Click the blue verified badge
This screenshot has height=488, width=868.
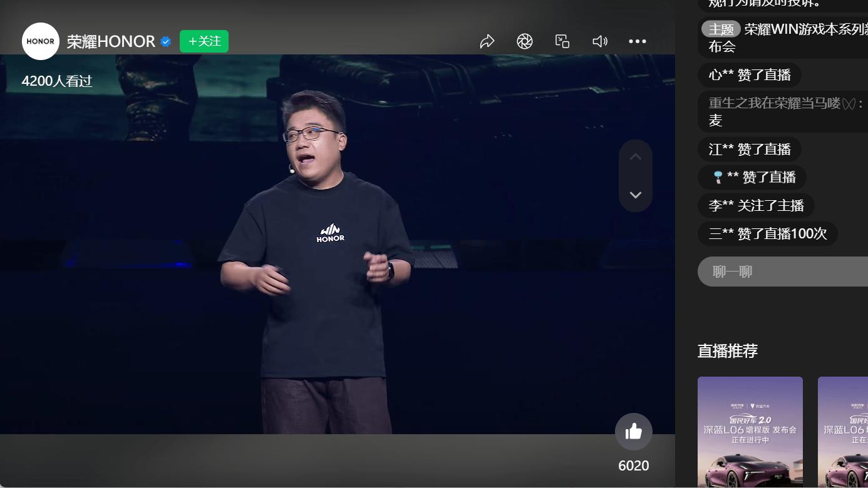[x=166, y=41]
